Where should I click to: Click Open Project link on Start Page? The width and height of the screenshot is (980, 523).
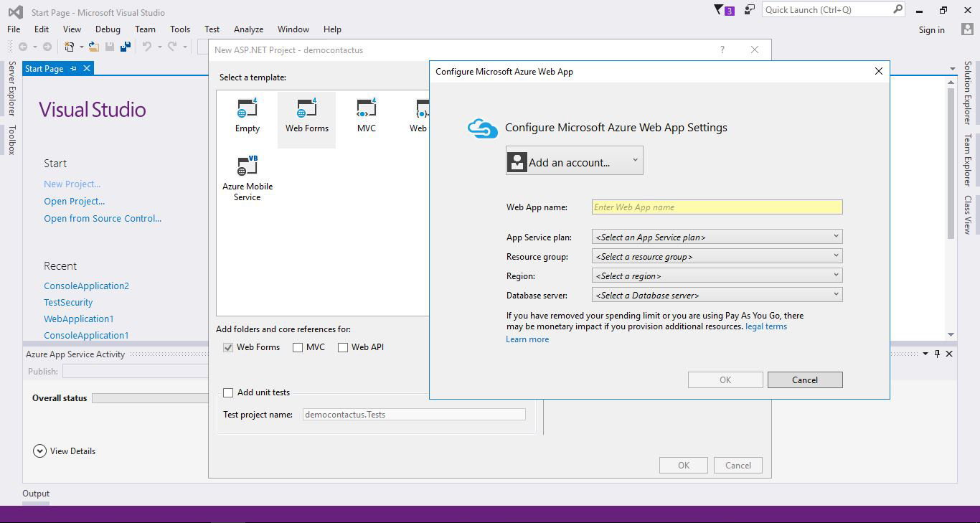coord(75,202)
